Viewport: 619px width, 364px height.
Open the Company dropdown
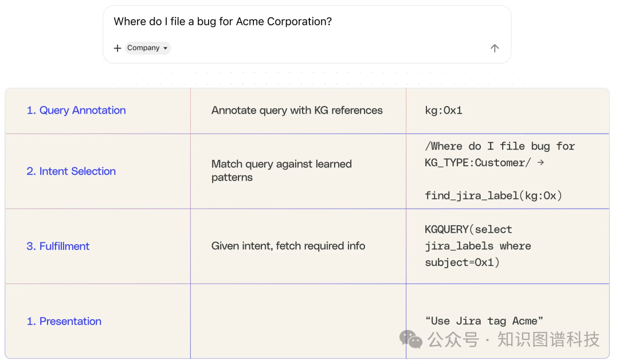[148, 48]
